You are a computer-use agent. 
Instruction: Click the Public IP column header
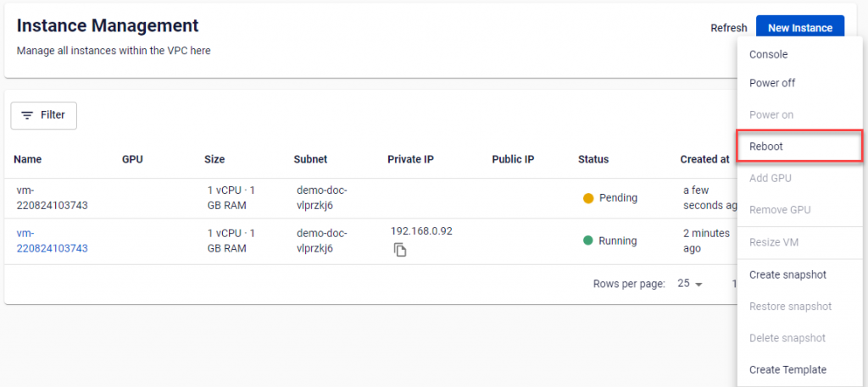point(512,159)
